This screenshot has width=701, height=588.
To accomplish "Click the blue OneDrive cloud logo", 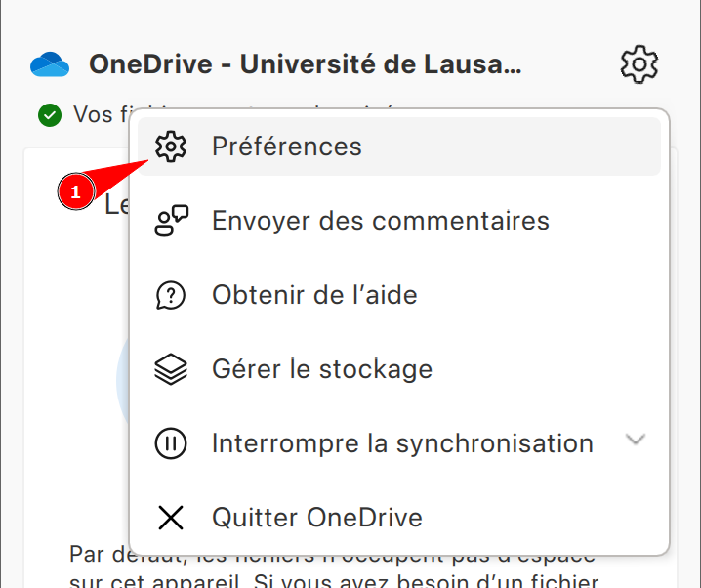I will (50, 65).
